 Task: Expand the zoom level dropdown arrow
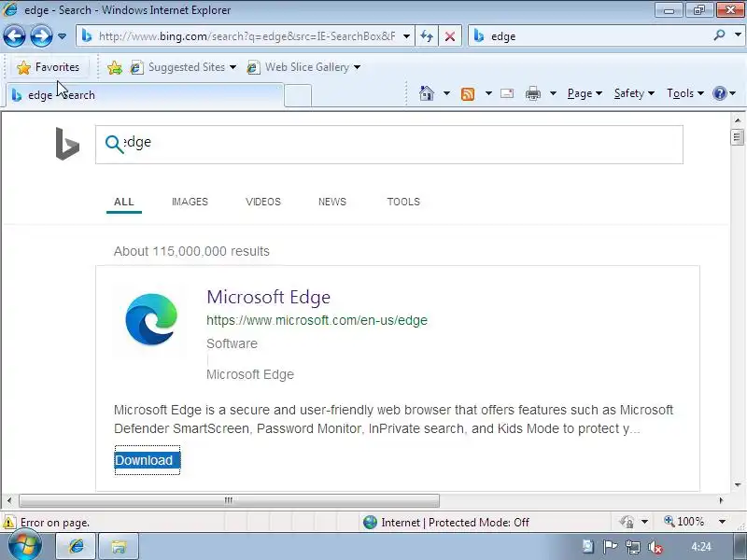pos(722,522)
